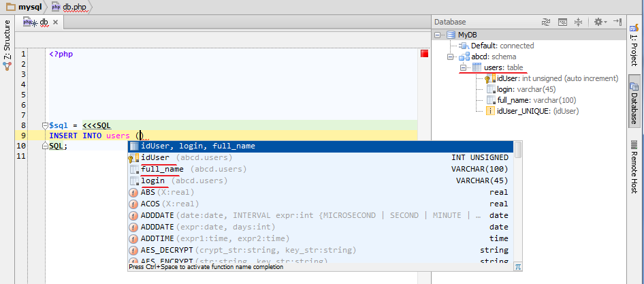644x284 pixels.
Task: Click the red error indicator square in the editor
Action: pos(425,54)
